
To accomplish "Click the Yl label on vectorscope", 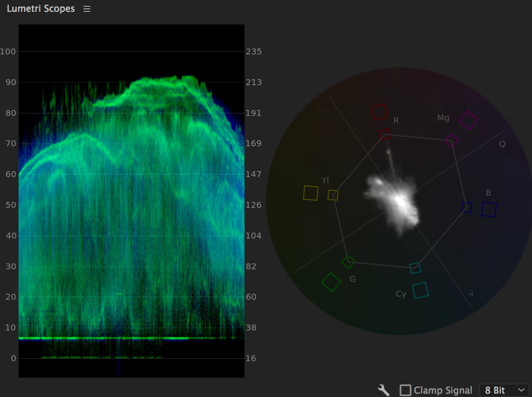I will click(325, 180).
